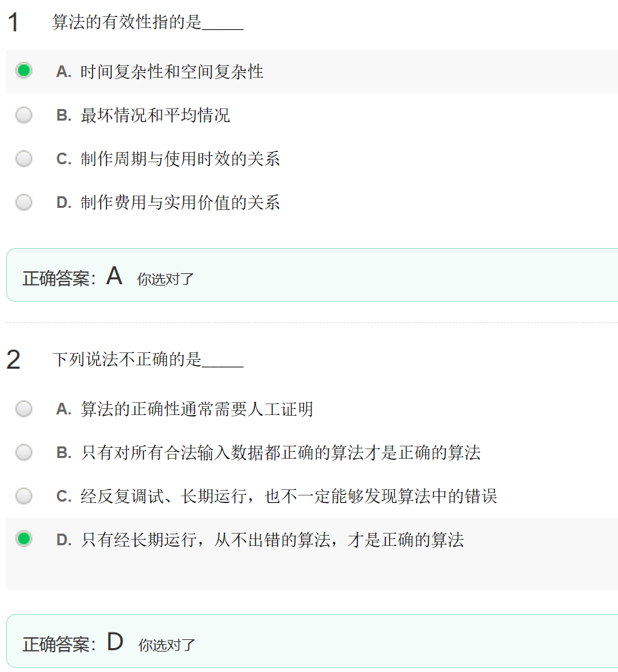
Task: Select radio button for option B 最坏情况和平均情况
Action: tap(24, 115)
